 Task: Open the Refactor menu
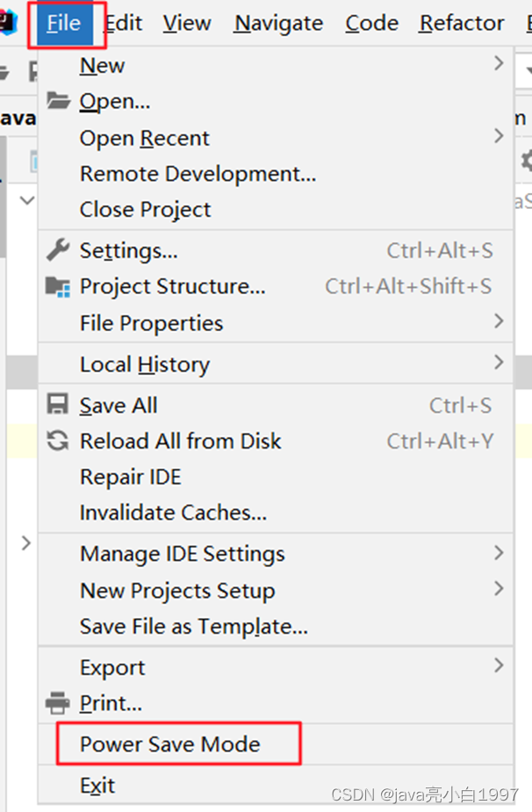coord(462,23)
